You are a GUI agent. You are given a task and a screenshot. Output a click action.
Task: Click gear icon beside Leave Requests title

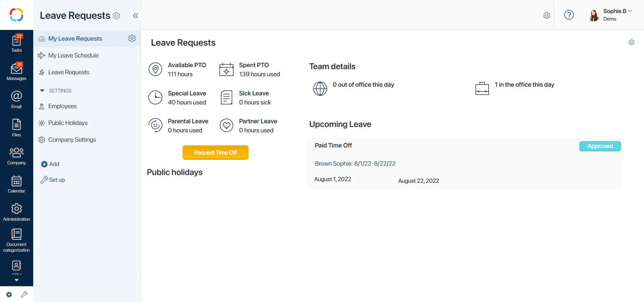pos(116,16)
